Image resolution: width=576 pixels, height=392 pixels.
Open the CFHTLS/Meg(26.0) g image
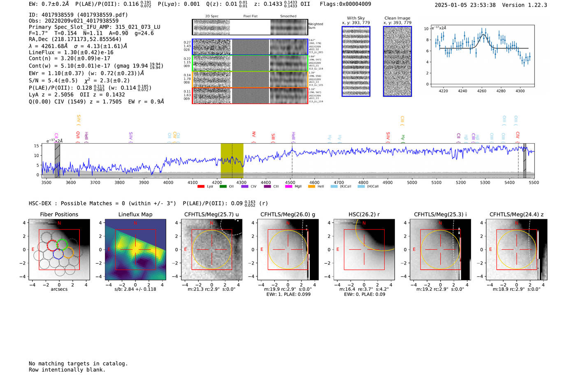coord(288,250)
